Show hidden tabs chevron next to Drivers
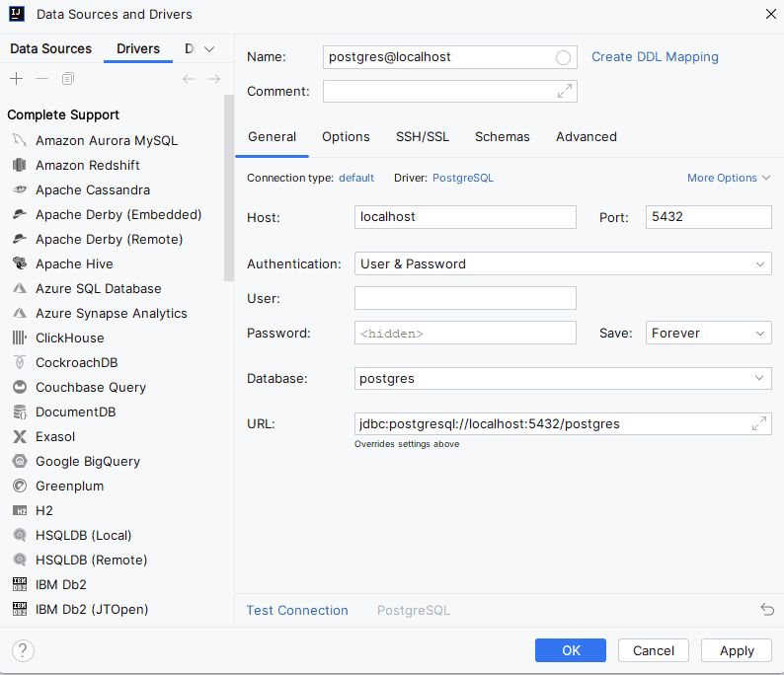Image resolution: width=784 pixels, height=675 pixels. point(209,49)
